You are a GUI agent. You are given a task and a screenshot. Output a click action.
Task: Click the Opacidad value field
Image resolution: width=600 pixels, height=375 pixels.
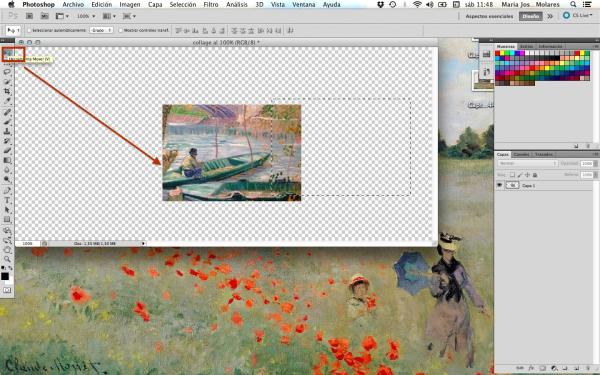point(586,163)
